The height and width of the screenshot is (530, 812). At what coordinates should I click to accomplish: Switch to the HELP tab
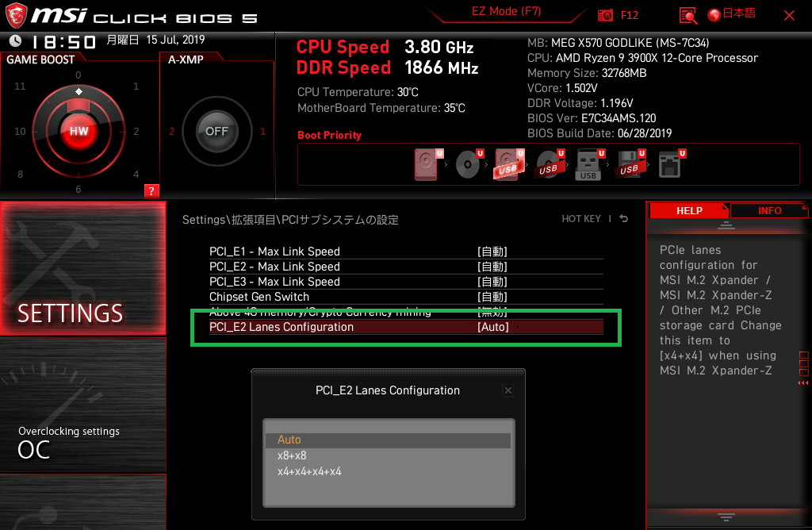pos(689,210)
